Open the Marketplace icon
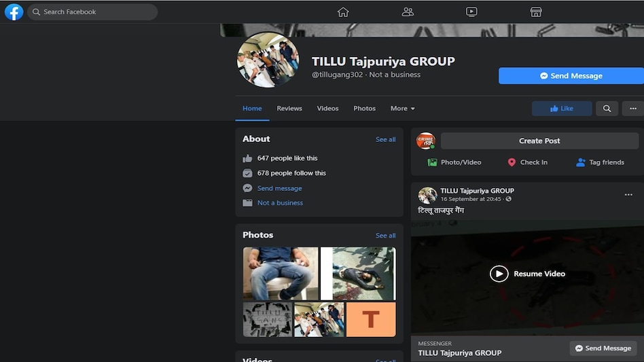The height and width of the screenshot is (362, 644). point(536,12)
